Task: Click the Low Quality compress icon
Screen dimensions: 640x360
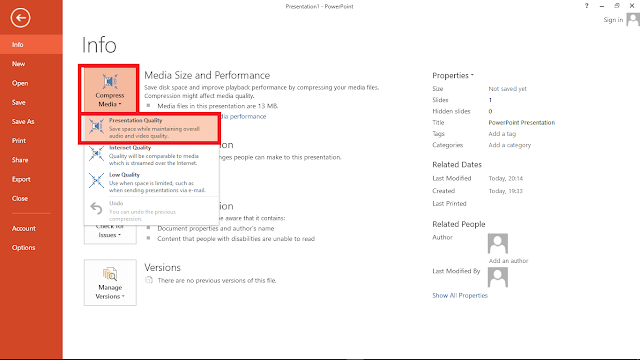Action: coord(96,180)
